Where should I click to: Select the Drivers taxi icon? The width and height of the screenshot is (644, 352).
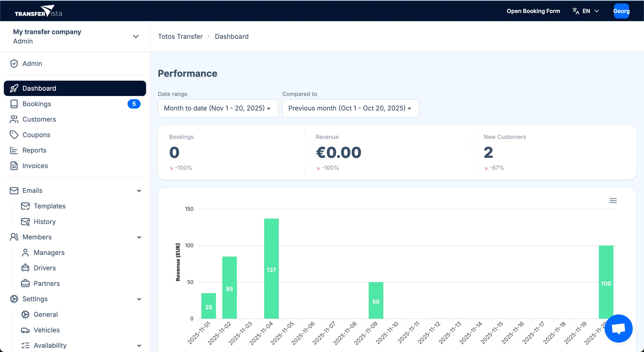25,268
